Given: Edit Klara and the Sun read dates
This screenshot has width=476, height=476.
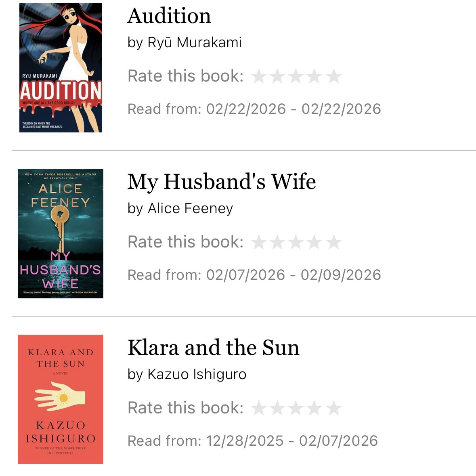Looking at the screenshot, I should point(252,441).
